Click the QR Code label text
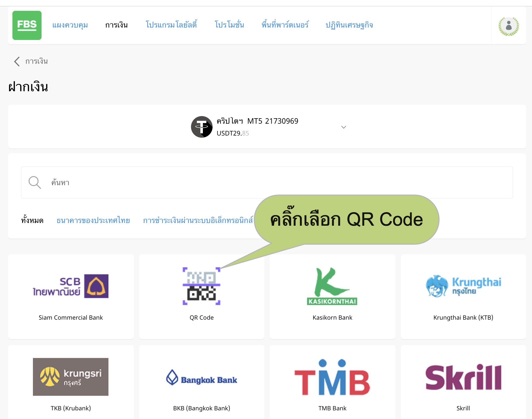The image size is (532, 419). [x=202, y=317]
